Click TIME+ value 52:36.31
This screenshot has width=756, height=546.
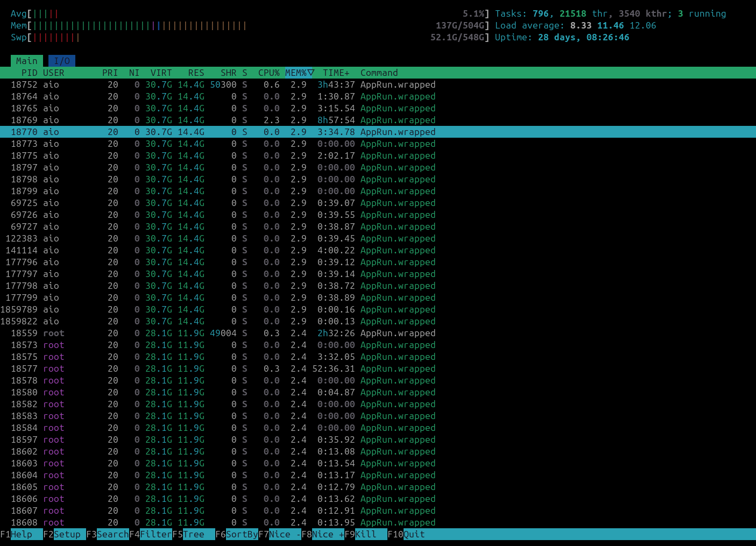[x=334, y=368]
